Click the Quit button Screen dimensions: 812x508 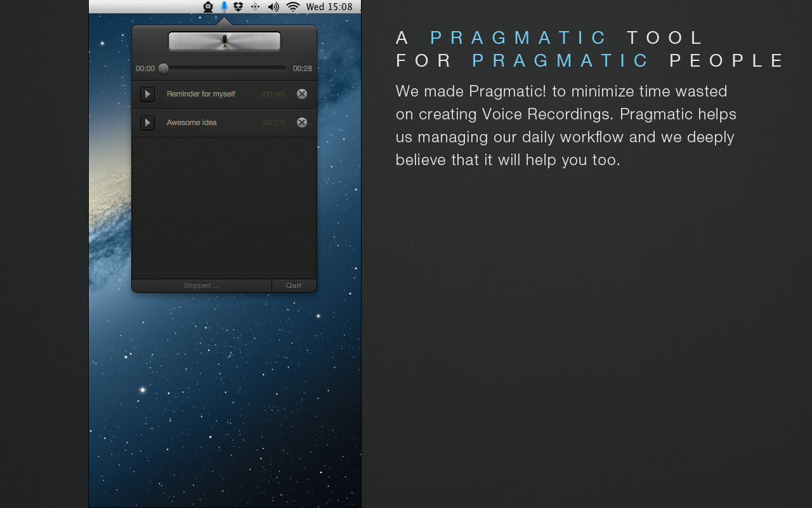(x=294, y=286)
